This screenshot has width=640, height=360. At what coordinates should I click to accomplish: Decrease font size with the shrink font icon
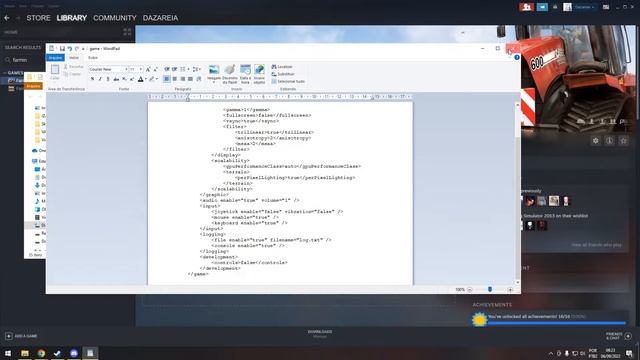155,69
